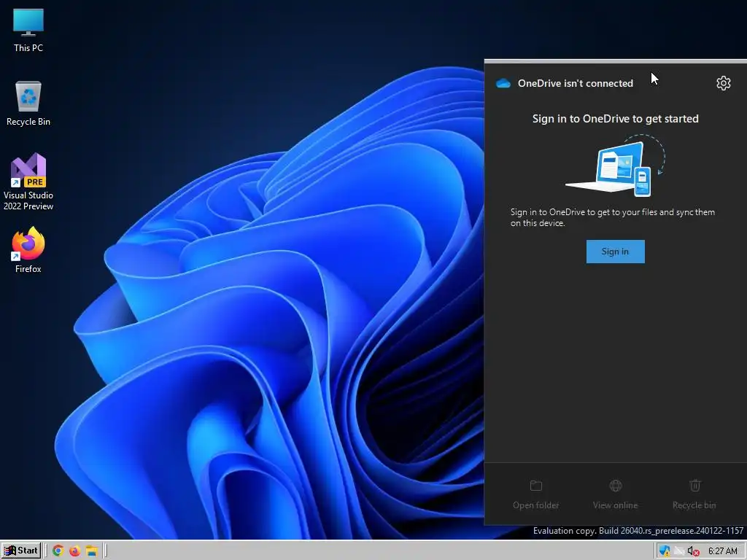Click Open folder in OneDrive panel
Viewport: 747px width, 560px height.
coord(536,495)
